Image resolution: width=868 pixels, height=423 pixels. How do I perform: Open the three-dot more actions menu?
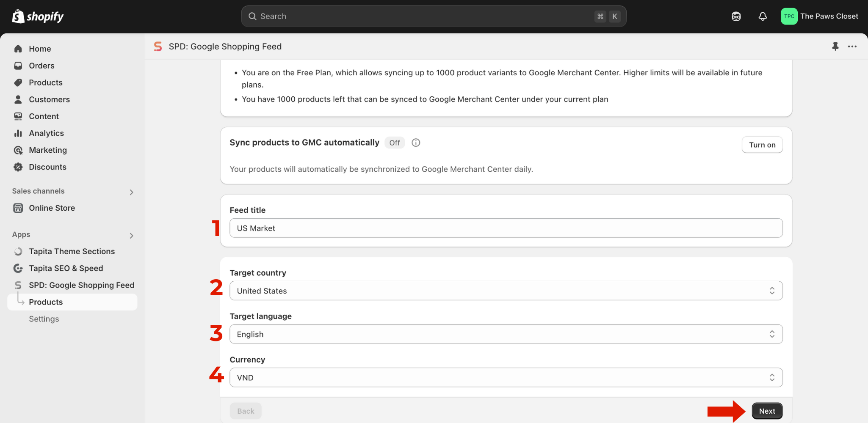852,47
